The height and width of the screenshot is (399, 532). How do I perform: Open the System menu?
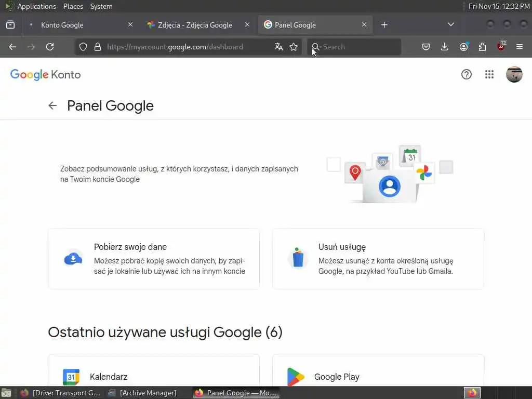(101, 6)
